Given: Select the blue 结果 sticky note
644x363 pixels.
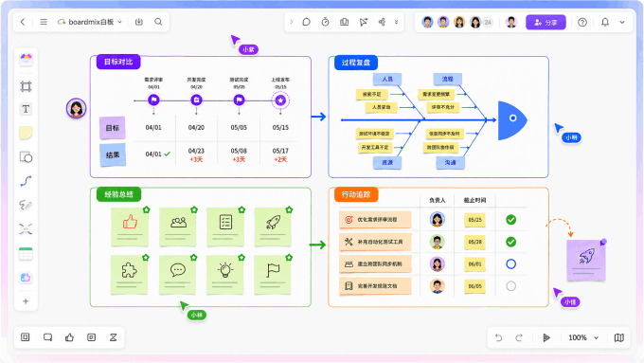Looking at the screenshot, I should click(113, 155).
